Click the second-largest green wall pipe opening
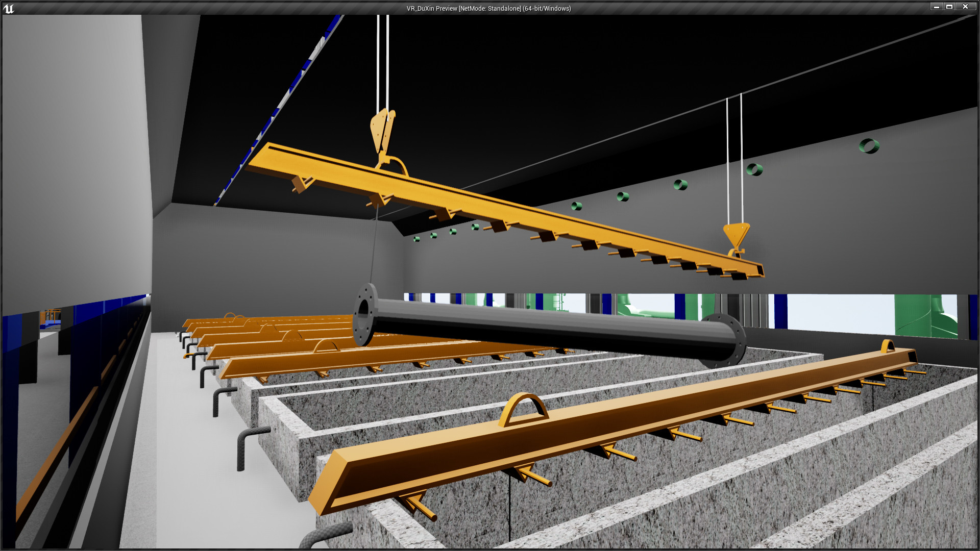Viewport: 980px width, 551px height. (754, 169)
